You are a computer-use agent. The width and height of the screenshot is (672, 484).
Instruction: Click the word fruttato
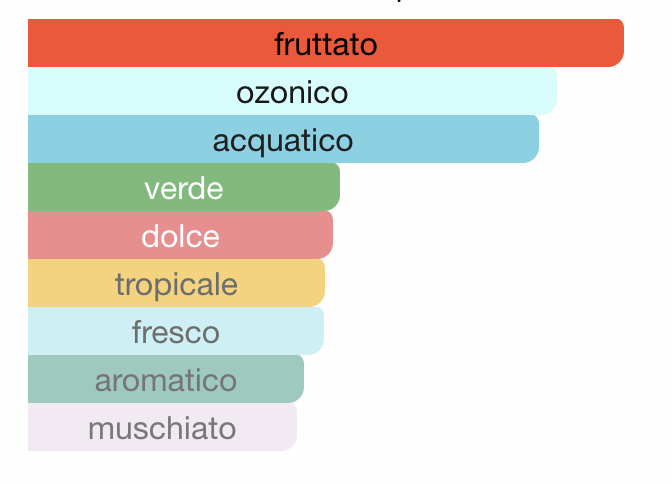[326, 44]
